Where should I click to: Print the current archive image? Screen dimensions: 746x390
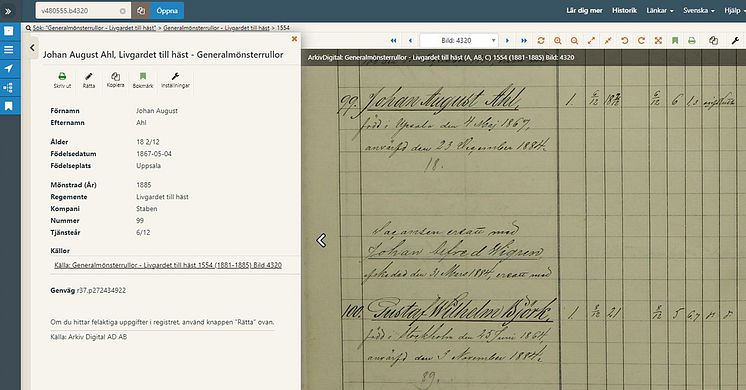pyautogui.click(x=692, y=41)
